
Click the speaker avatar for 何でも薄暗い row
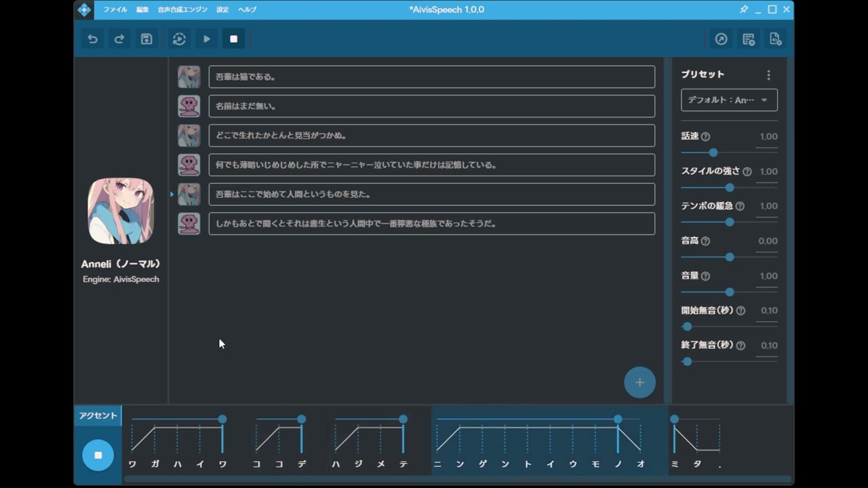click(x=189, y=165)
